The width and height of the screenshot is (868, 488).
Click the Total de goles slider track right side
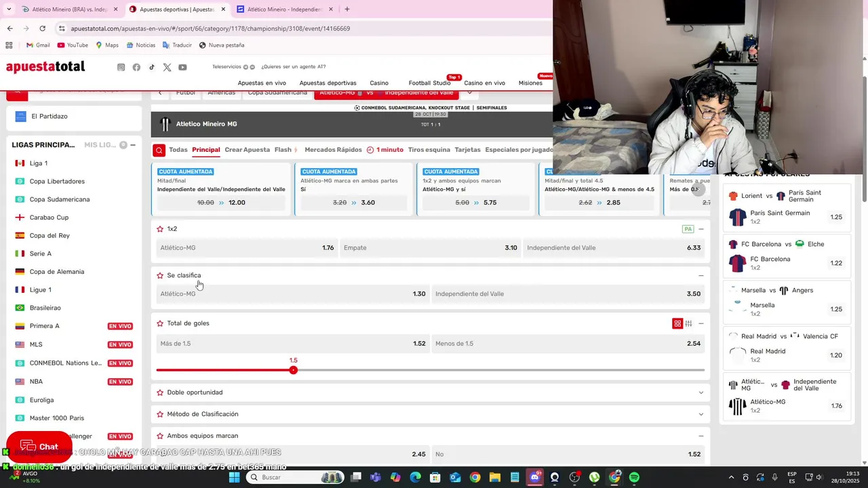pyautogui.click(x=500, y=370)
